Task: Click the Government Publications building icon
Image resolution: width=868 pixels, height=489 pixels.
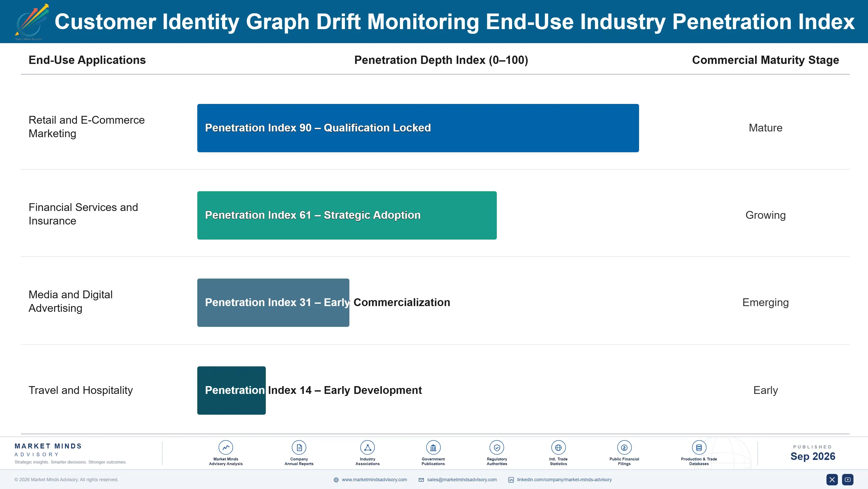Action: pyautogui.click(x=433, y=447)
